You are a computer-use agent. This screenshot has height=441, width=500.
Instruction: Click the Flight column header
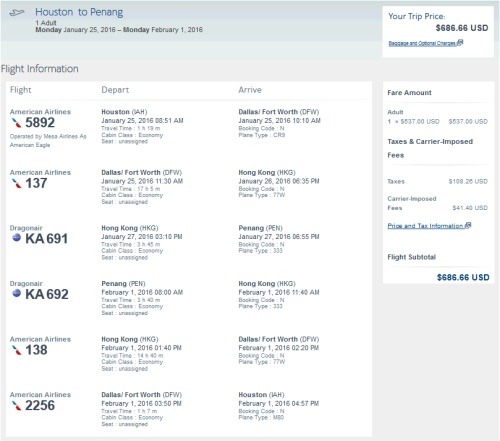tap(21, 90)
